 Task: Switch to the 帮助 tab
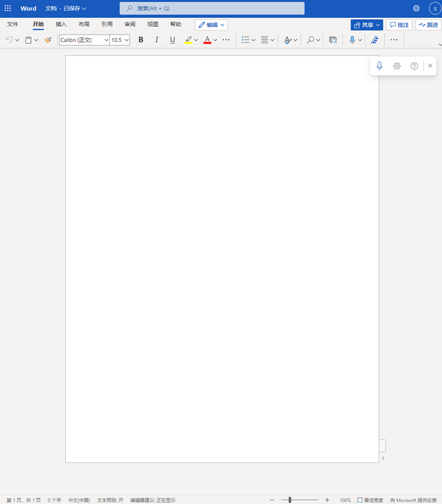coord(175,24)
